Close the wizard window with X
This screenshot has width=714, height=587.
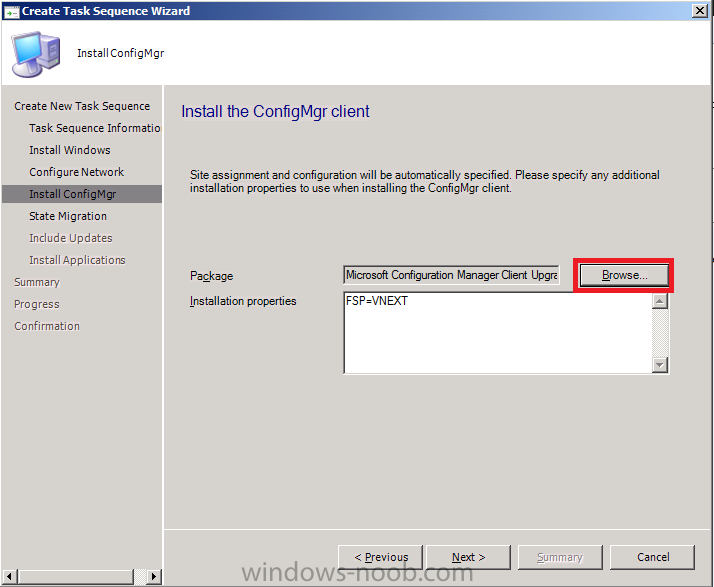699,10
